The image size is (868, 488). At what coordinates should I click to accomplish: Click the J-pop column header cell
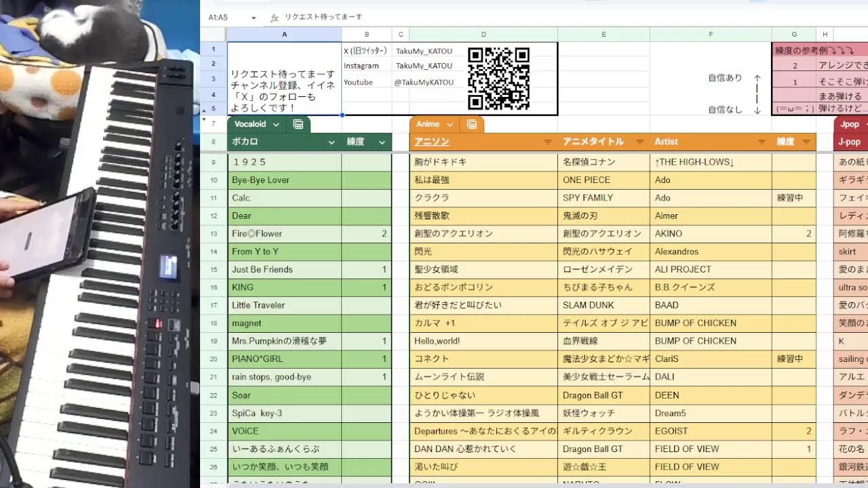click(850, 142)
